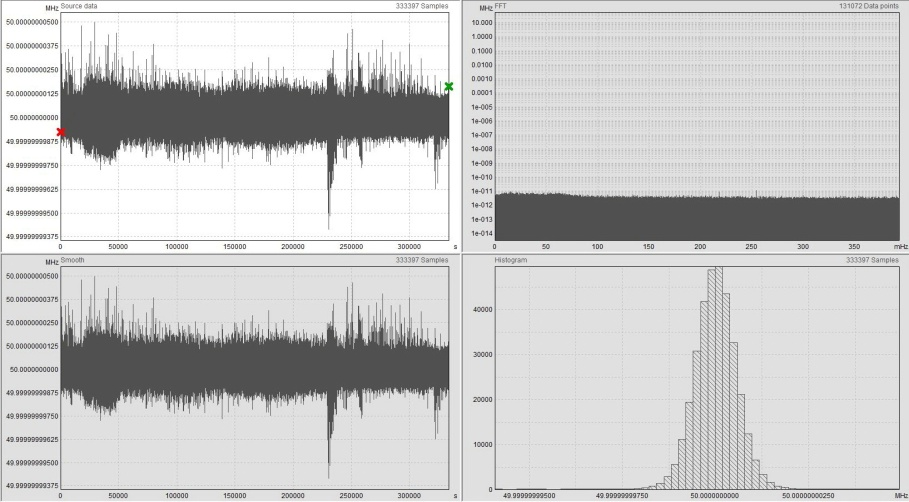Viewport: 909px width, 502px height.
Task: Click the 30000 label on Histogram y-axis
Action: click(482, 355)
